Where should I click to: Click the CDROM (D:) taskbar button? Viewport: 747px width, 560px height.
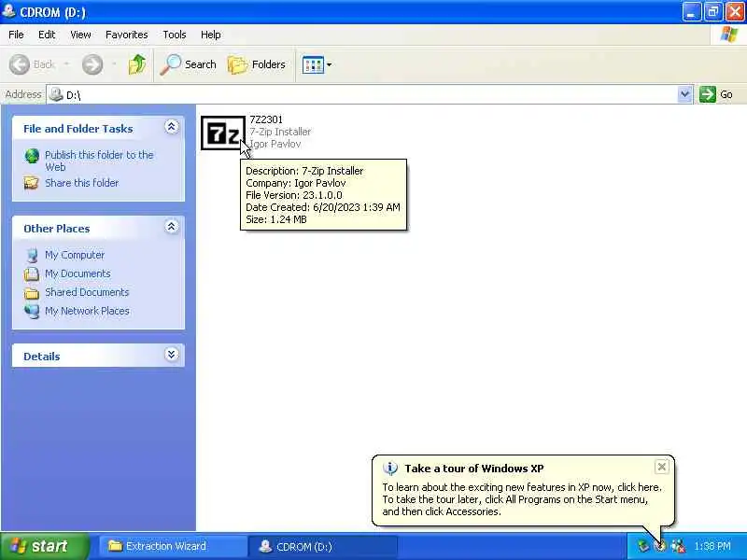[322, 546]
